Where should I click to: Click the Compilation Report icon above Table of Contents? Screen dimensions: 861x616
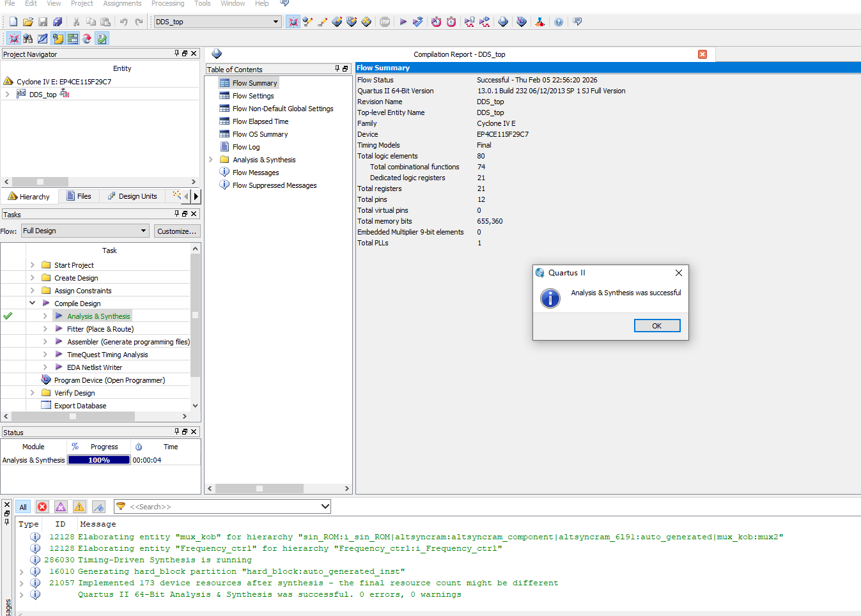point(217,54)
